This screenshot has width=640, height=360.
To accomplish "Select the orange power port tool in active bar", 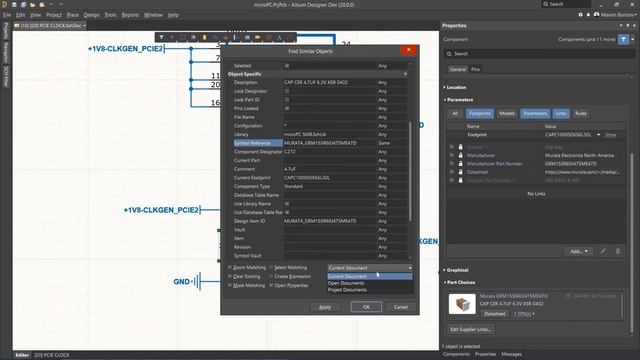I will tap(226, 38).
